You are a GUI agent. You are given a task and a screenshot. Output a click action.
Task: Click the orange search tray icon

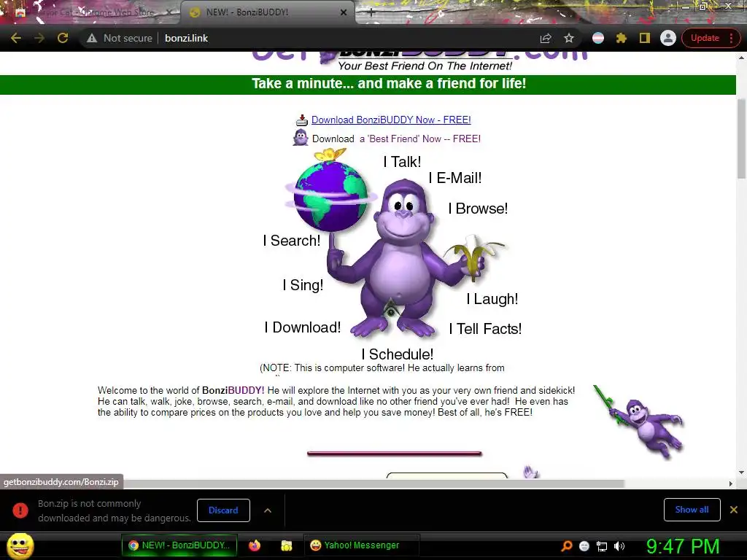pyautogui.click(x=566, y=546)
